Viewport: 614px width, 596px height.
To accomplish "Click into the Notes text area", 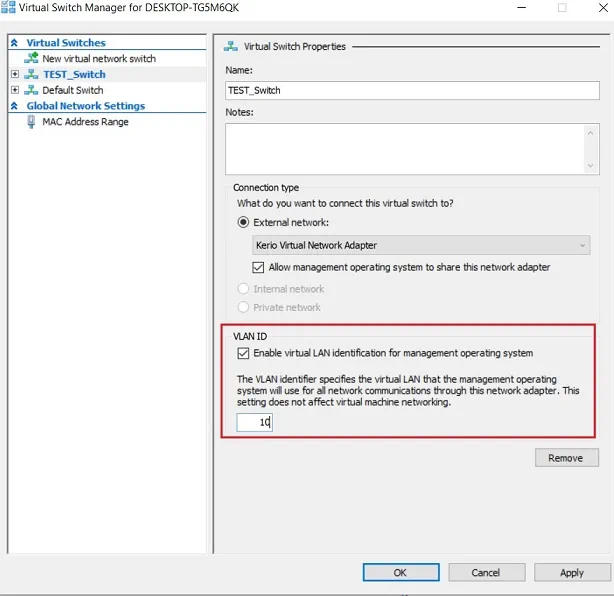I will click(405, 148).
